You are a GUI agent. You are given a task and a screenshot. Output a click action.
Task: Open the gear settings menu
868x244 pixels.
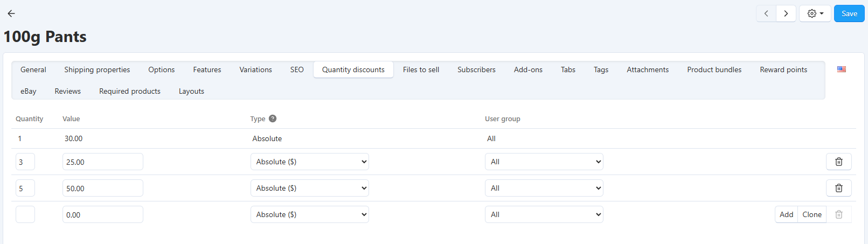coord(815,13)
